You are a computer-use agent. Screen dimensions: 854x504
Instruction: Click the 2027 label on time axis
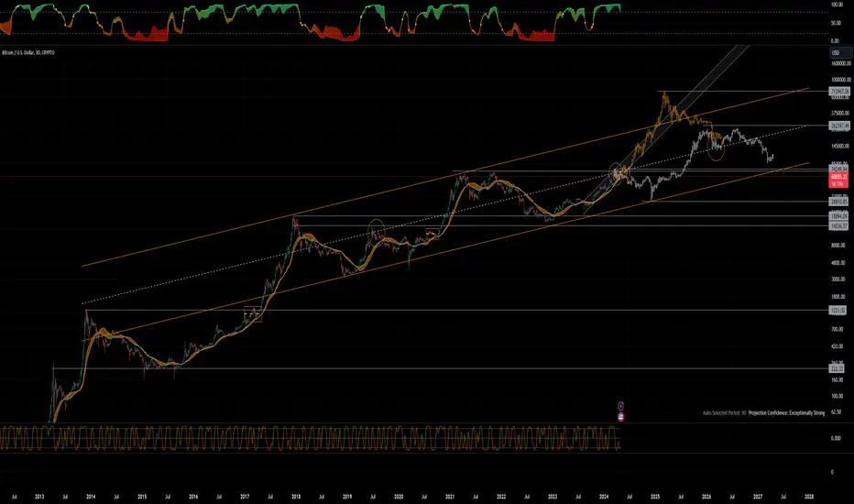click(x=758, y=497)
